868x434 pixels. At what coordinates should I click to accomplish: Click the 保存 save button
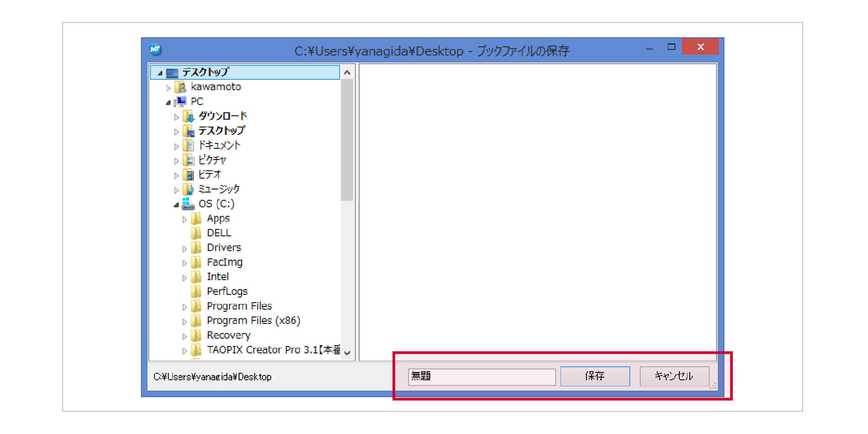tap(595, 376)
